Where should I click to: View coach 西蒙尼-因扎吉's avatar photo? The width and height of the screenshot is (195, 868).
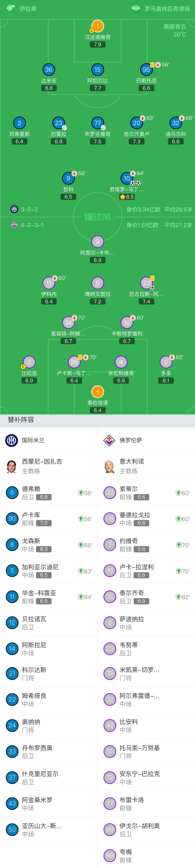11,466
